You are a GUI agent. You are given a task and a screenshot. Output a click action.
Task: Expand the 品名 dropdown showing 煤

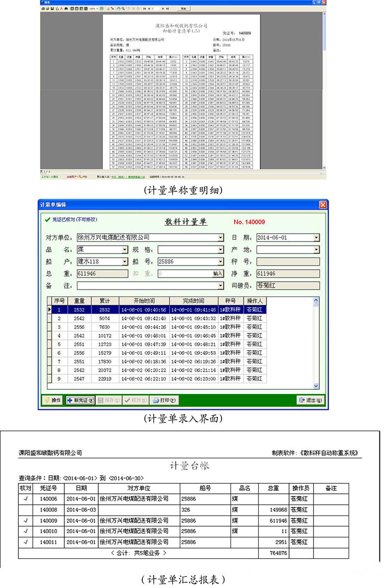[x=125, y=250]
